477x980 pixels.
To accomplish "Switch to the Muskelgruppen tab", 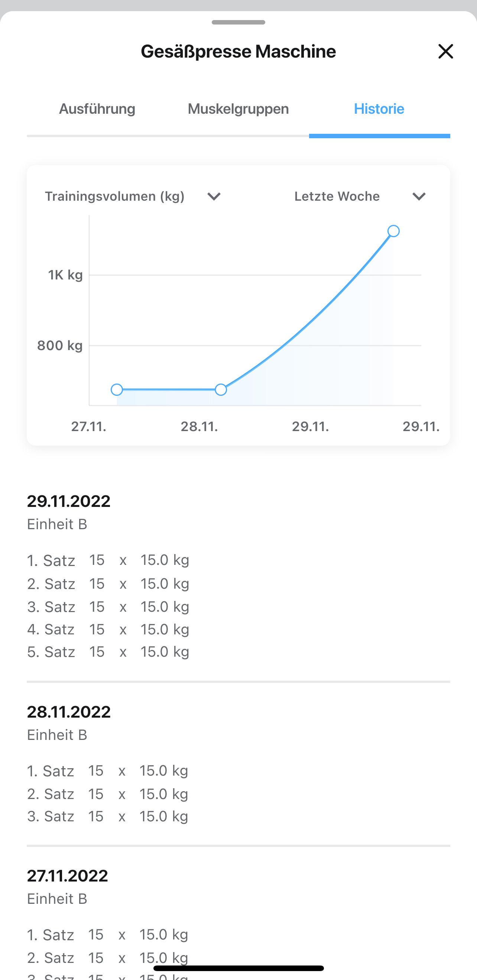I will (x=238, y=109).
